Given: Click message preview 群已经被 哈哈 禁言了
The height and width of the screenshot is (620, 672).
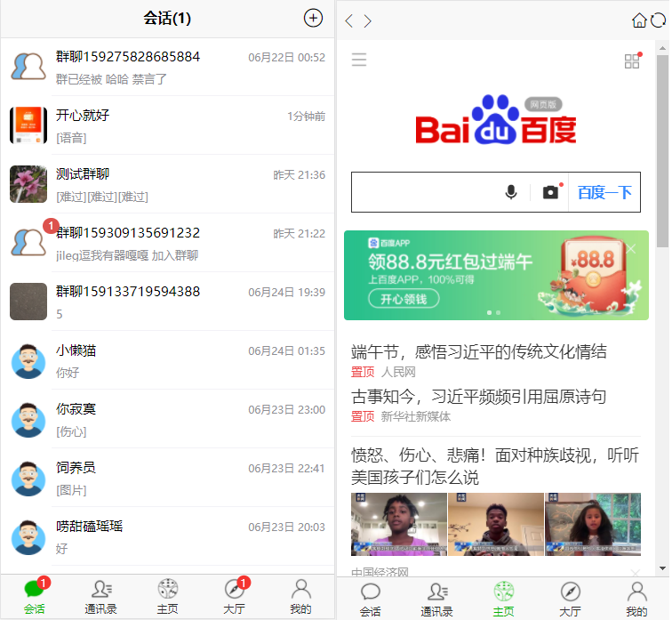Looking at the screenshot, I should (x=112, y=79).
